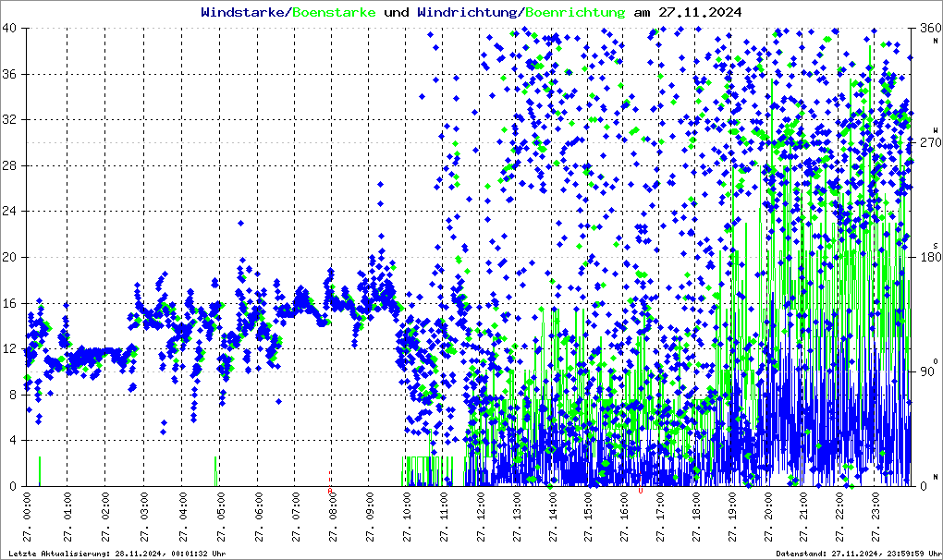Viewport: 943px width, 560px height.
Task: Click the time axis label '27. 23:00'
Action: tap(875, 517)
